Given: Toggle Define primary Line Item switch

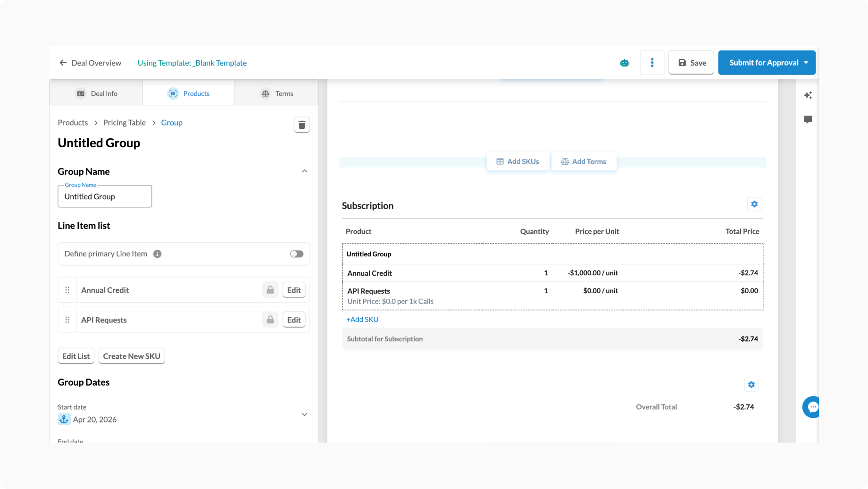Looking at the screenshot, I should (x=297, y=254).
